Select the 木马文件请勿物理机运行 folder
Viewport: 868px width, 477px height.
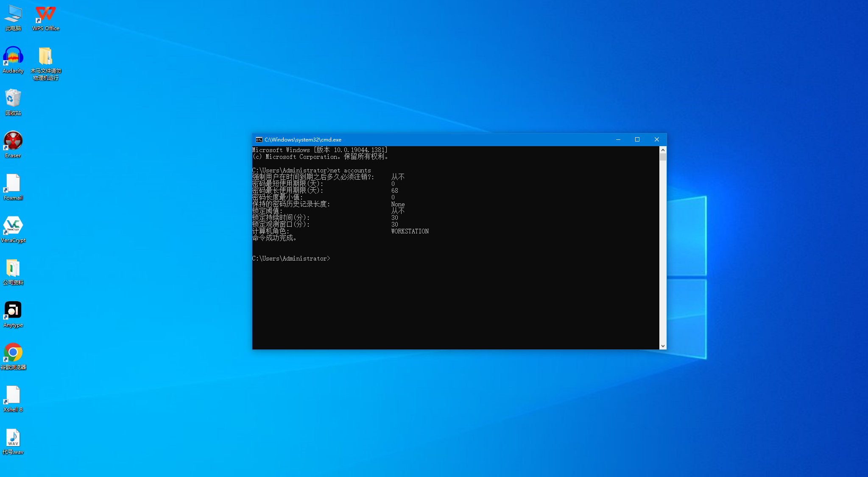point(46,63)
